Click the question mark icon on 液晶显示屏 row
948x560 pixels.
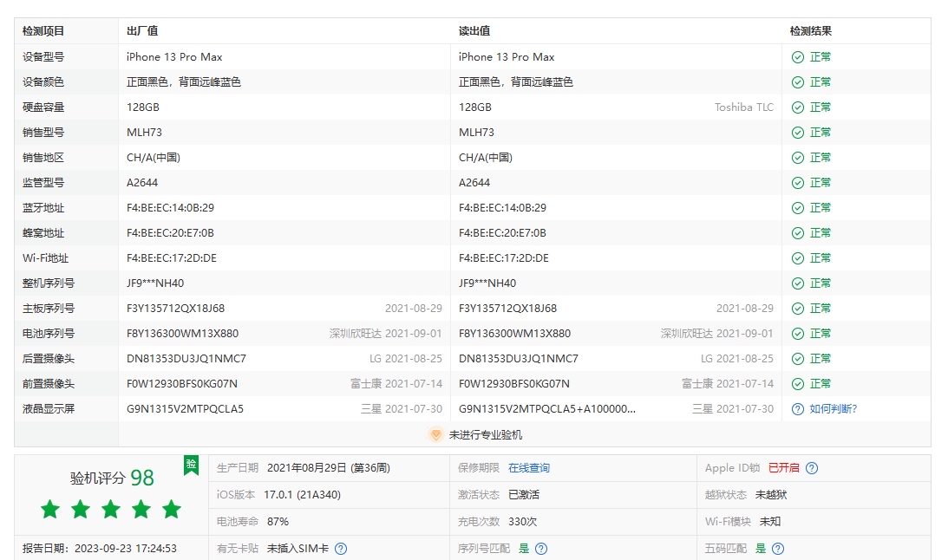796,408
